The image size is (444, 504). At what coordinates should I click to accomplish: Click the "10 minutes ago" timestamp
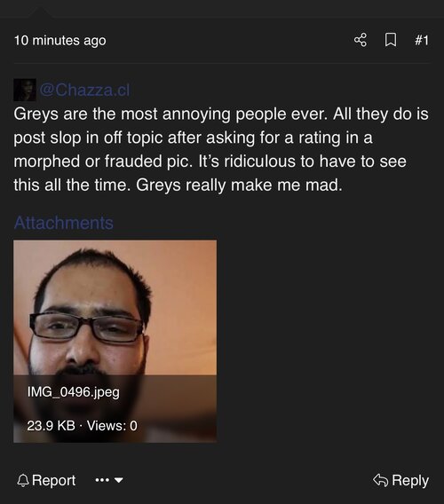click(59, 41)
